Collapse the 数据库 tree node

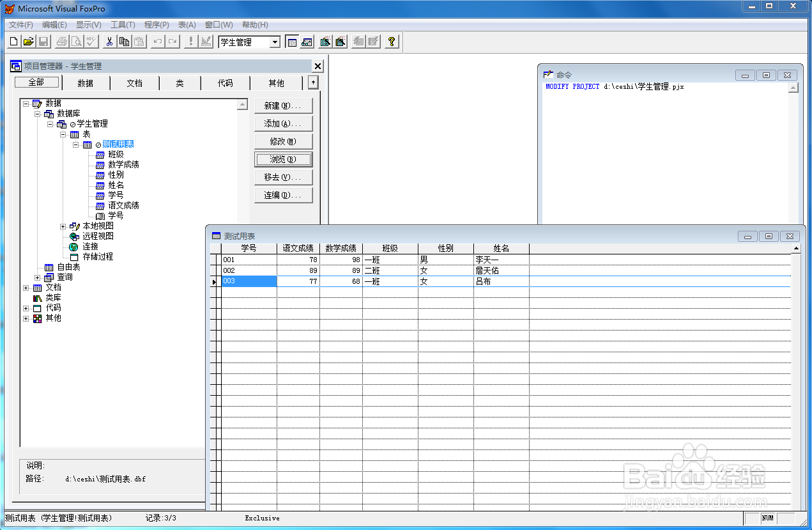tap(38, 113)
